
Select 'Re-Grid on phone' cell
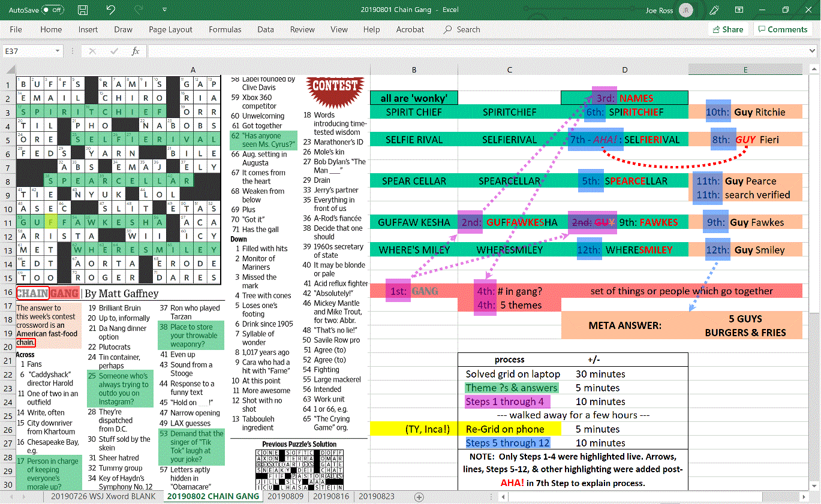[509, 429]
